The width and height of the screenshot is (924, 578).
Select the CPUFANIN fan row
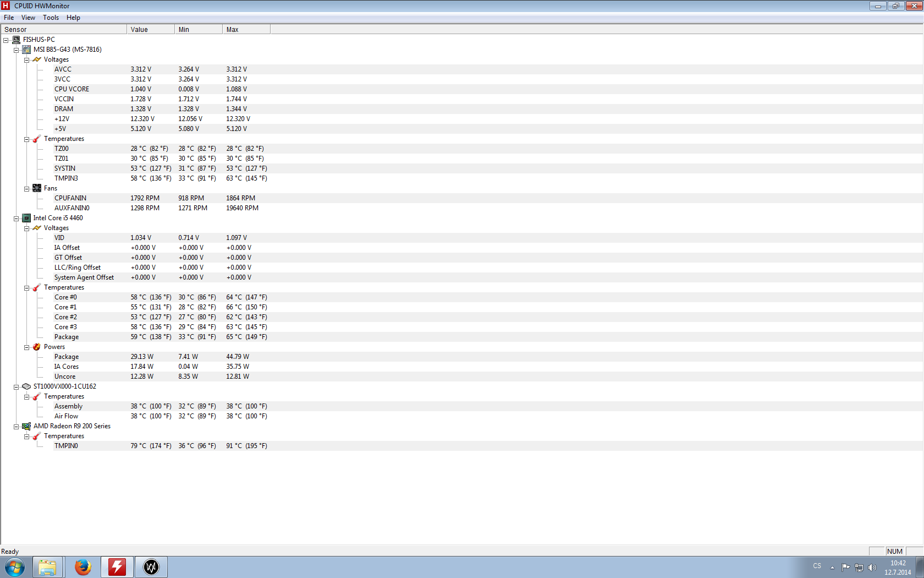pyautogui.click(x=488, y=198)
